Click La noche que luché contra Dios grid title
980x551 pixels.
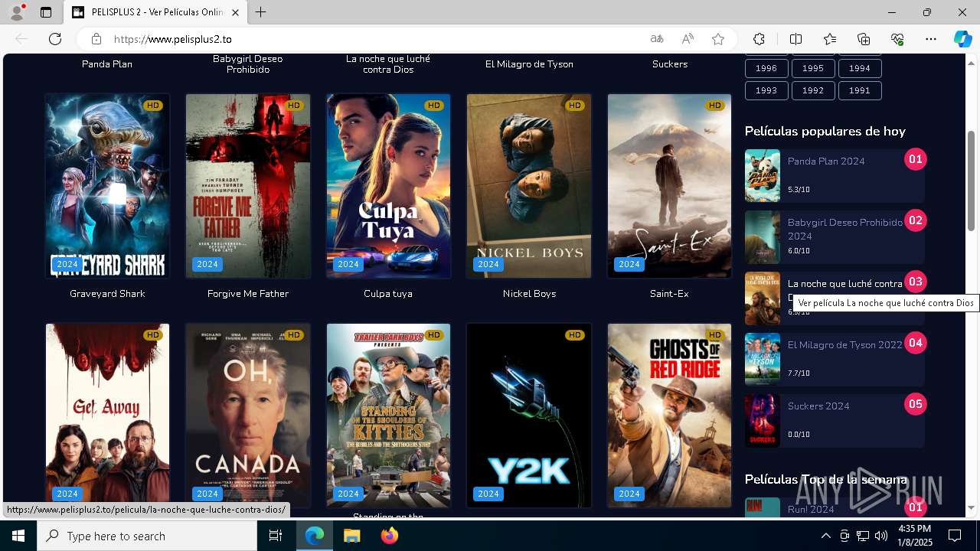(388, 64)
